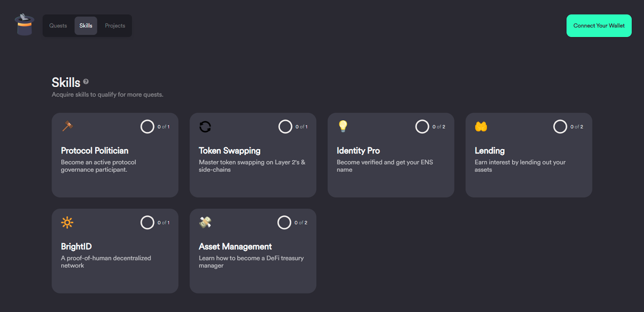The image size is (644, 312).
Task: Click the open hands icon on Lending
Action: (x=481, y=127)
